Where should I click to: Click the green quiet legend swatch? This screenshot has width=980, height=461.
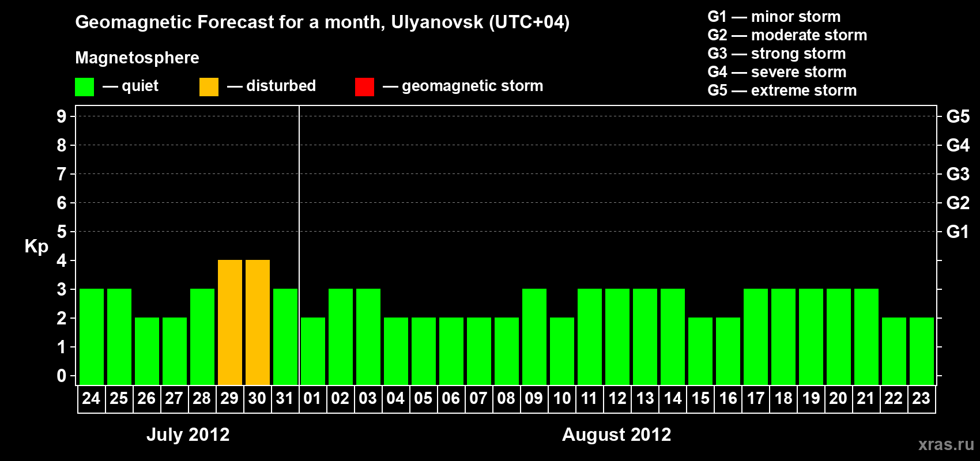pyautogui.click(x=84, y=87)
